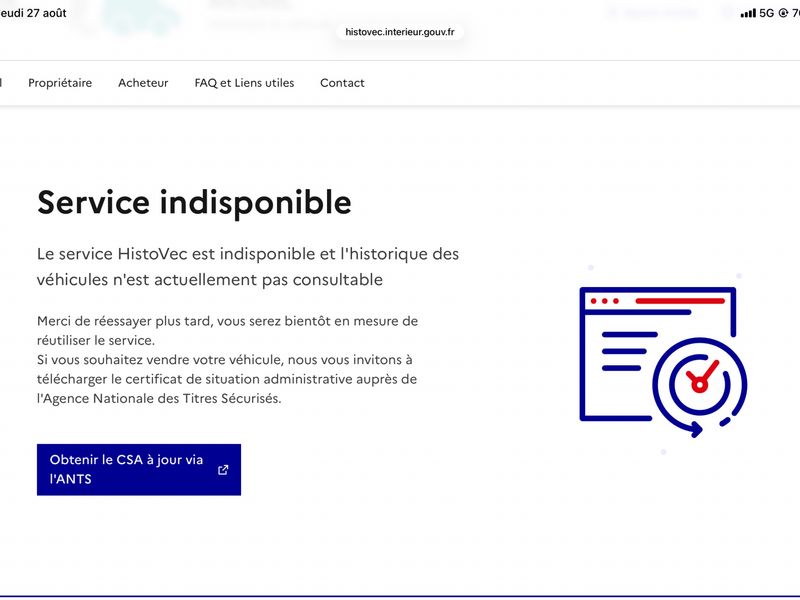
Task: Click the browser window with clock illustration
Action: click(663, 361)
